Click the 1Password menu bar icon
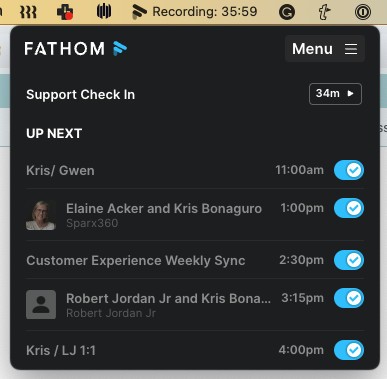This screenshot has height=379, width=387. click(363, 12)
